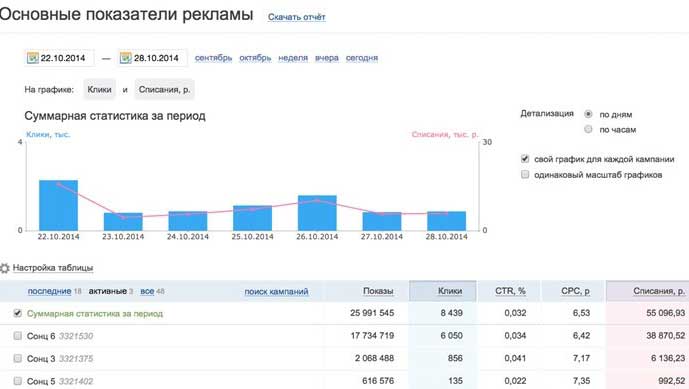Screen dimensions: 689x389
Task: Select 'по дням' detail radio button
Action: pyautogui.click(x=588, y=114)
